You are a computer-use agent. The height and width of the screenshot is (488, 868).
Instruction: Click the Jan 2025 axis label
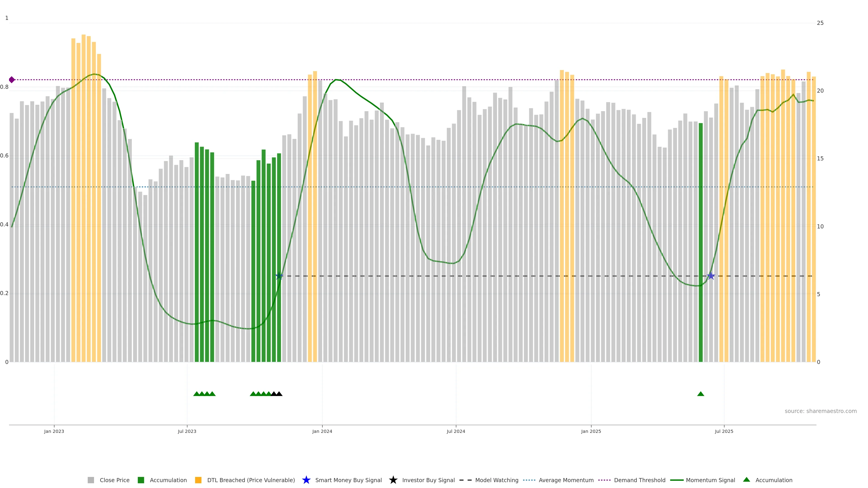[x=591, y=431]
